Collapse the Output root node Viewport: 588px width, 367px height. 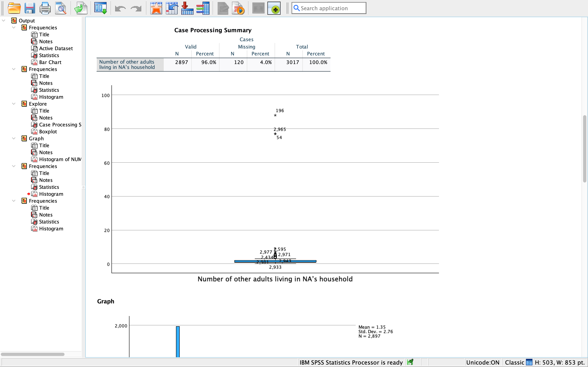point(3,20)
